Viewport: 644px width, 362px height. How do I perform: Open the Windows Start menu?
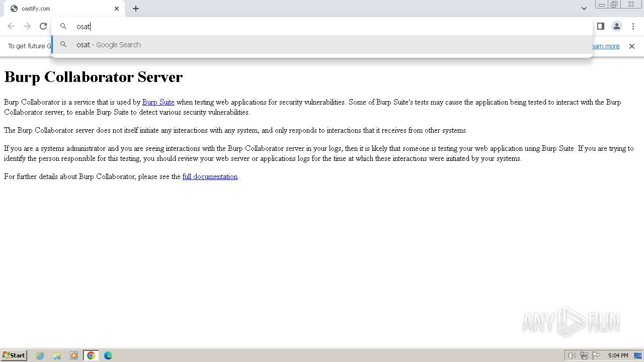tap(14, 355)
